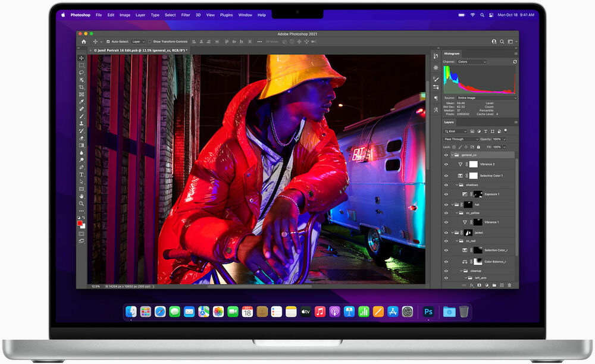The width and height of the screenshot is (595, 364).
Task: Select the Crop tool
Action: (x=81, y=87)
